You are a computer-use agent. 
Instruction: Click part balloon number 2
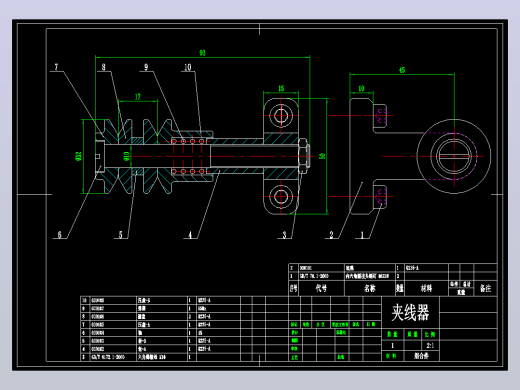coord(331,235)
